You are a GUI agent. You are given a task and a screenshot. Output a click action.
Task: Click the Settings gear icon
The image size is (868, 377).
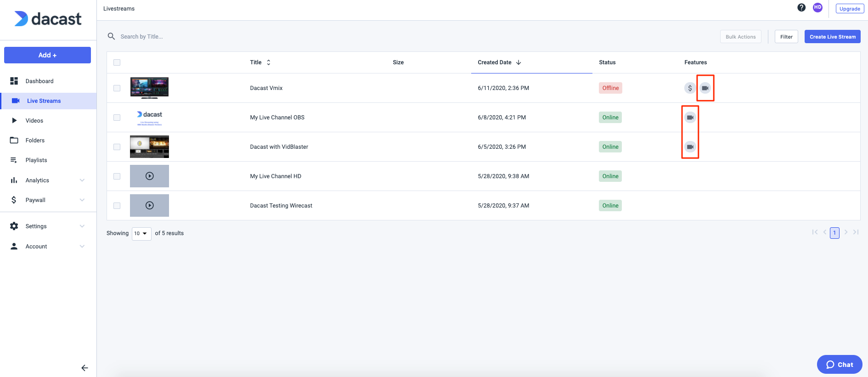point(14,226)
